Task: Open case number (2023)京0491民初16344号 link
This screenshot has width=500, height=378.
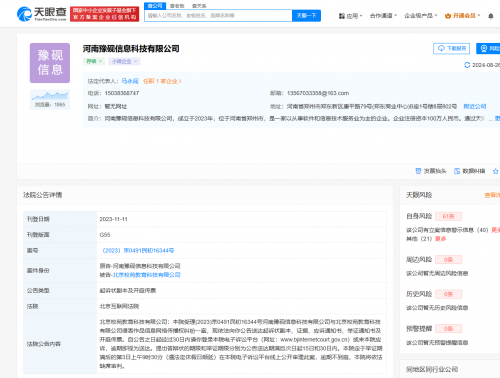Action: [x=138, y=250]
